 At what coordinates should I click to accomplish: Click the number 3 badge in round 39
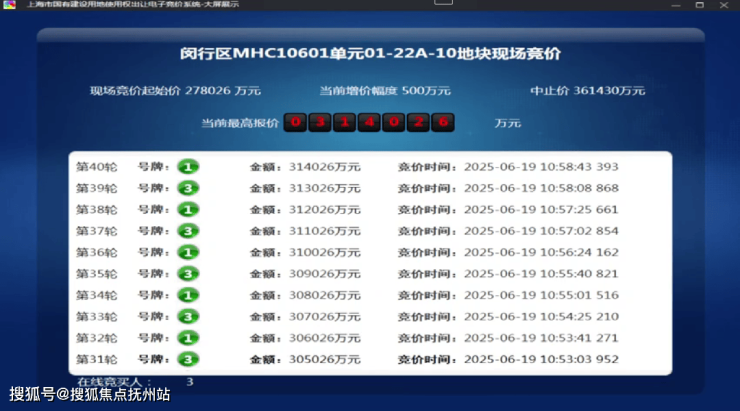(x=189, y=188)
